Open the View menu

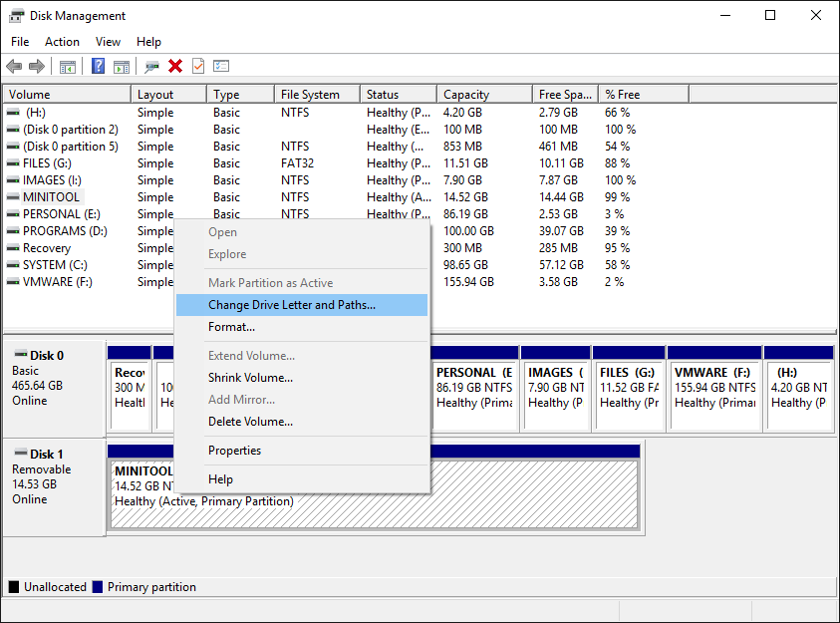(108, 42)
